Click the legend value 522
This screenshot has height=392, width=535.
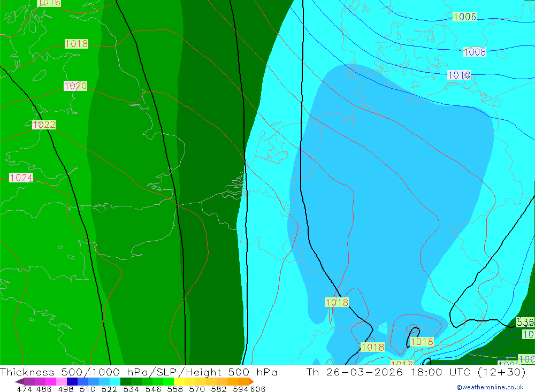click(x=110, y=389)
